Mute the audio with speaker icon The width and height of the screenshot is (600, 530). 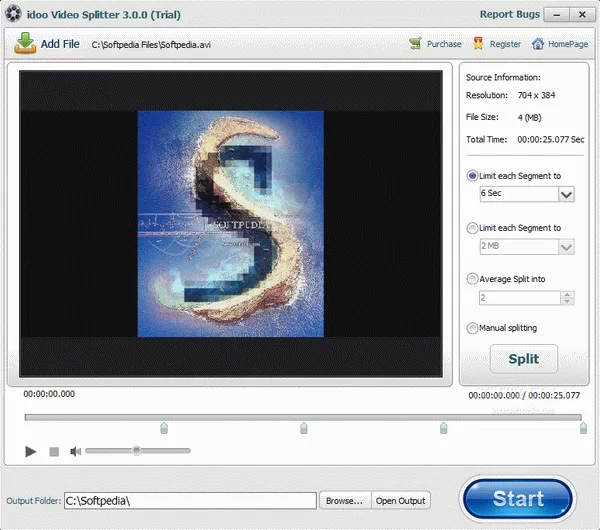tap(75, 452)
